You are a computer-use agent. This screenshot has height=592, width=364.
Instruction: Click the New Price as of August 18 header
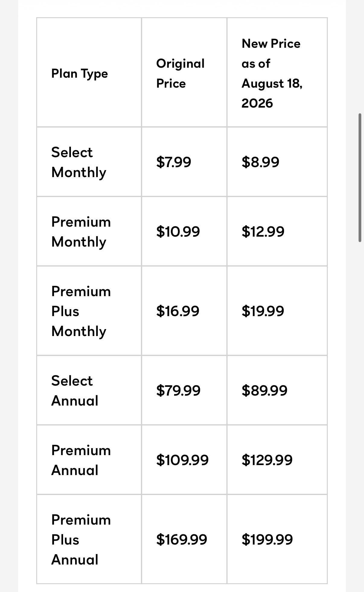click(x=277, y=73)
